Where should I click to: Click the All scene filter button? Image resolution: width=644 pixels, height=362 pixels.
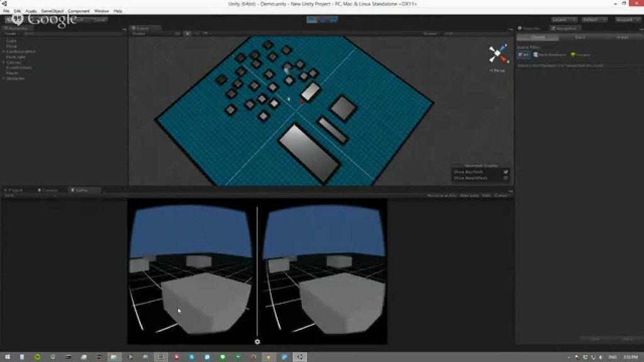524,55
